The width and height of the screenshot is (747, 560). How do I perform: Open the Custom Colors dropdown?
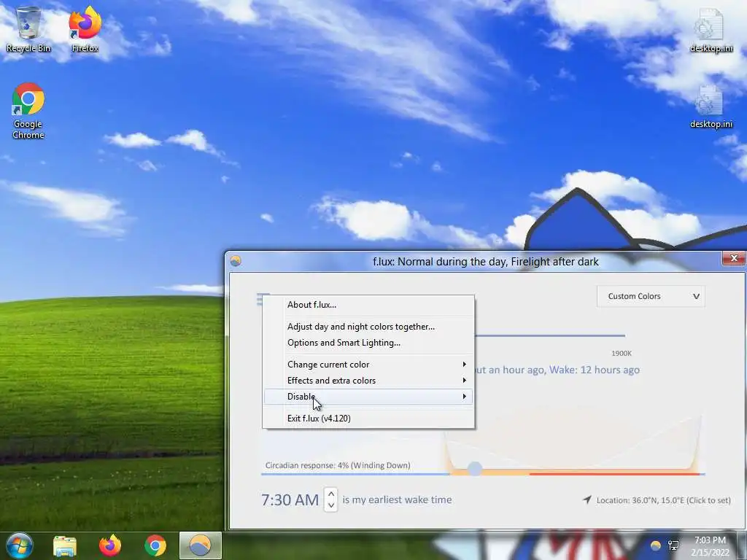(651, 296)
